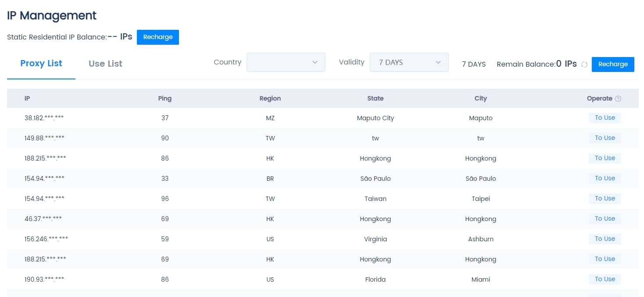Click To Use for São Paulo IP
This screenshot has width=644, height=297.
click(605, 178)
